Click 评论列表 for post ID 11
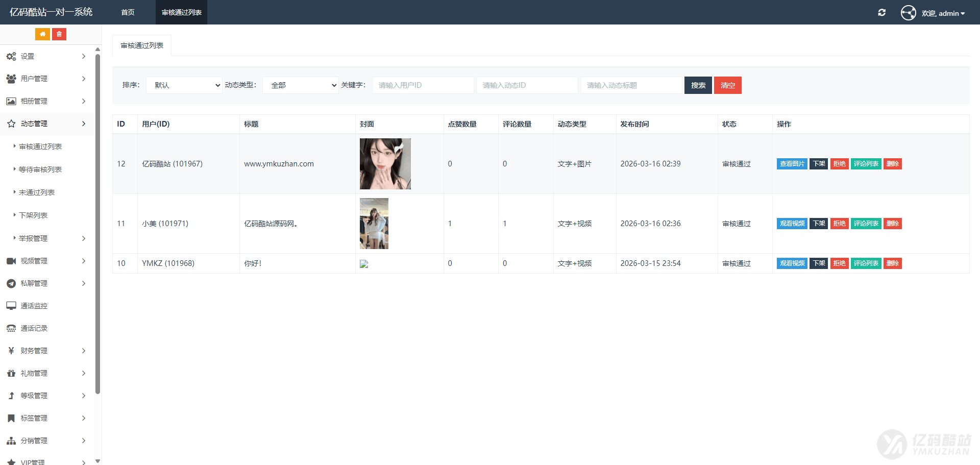980x465 pixels. 866,224
